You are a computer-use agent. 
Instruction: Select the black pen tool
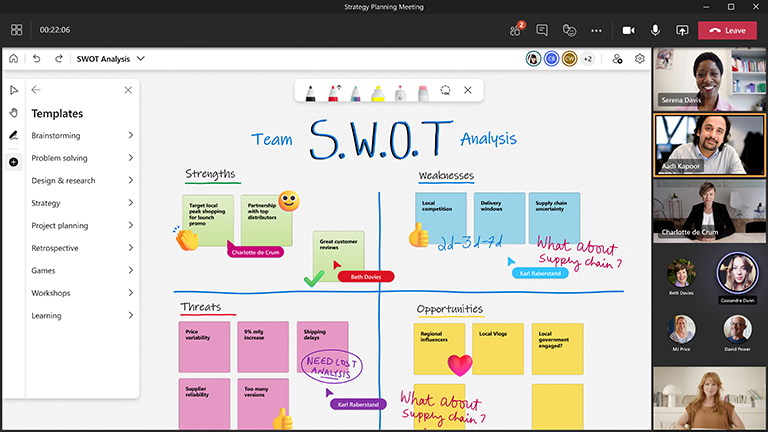tap(309, 91)
